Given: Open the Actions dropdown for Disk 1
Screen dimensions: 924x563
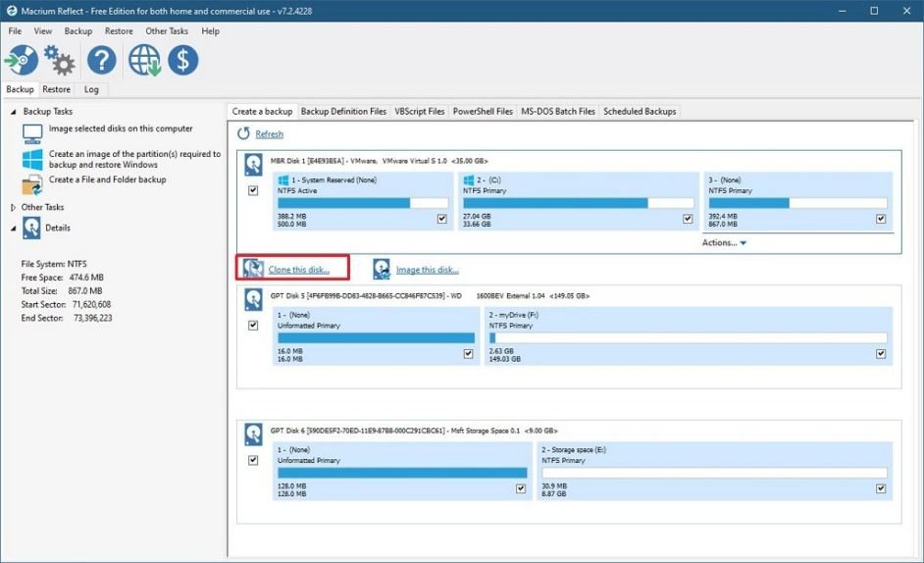Looking at the screenshot, I should click(x=724, y=243).
